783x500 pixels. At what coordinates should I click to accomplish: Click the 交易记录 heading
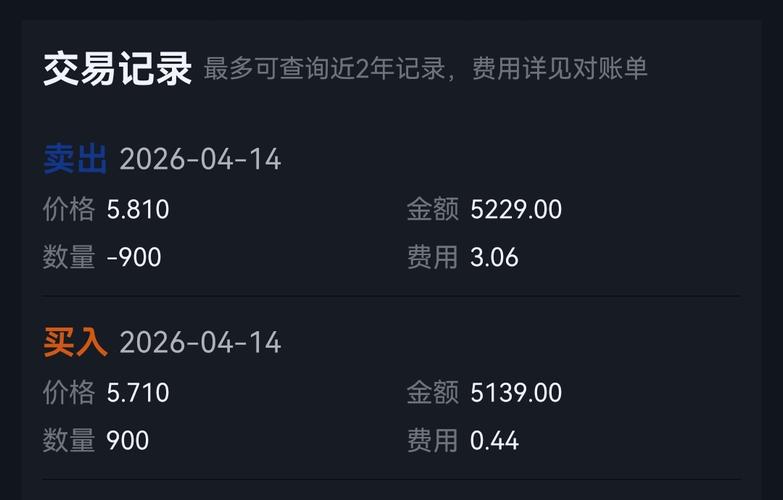coord(117,69)
